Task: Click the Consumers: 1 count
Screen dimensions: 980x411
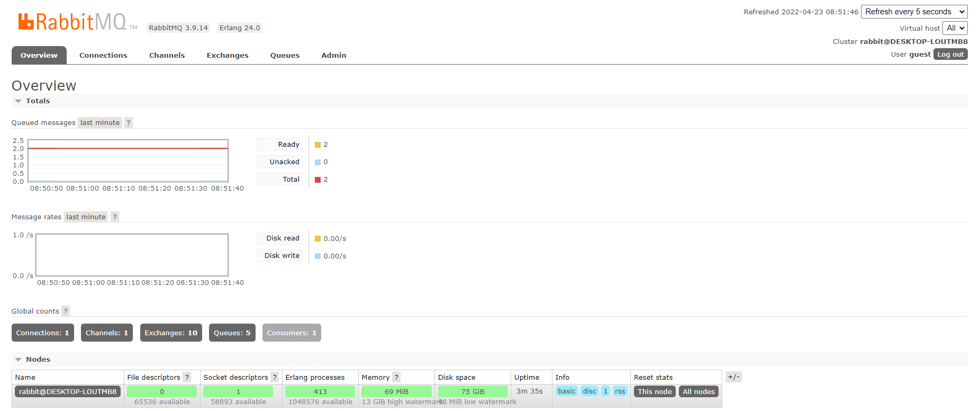Action: 292,333
